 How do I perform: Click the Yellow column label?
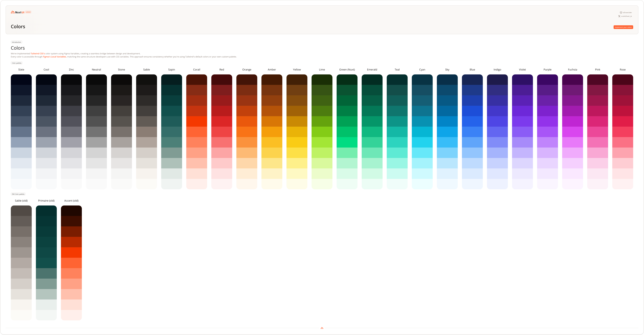pos(297,69)
